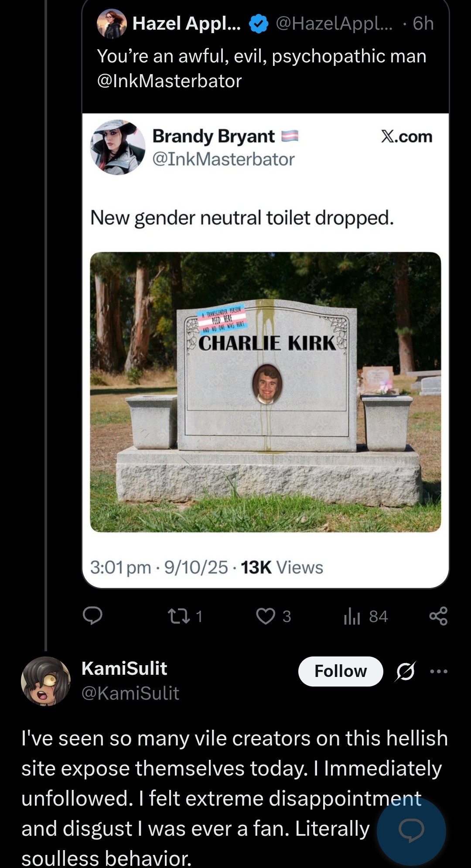Open Hazel Appl's small profile picture
Viewport: 471px width, 868px height.
point(112,24)
